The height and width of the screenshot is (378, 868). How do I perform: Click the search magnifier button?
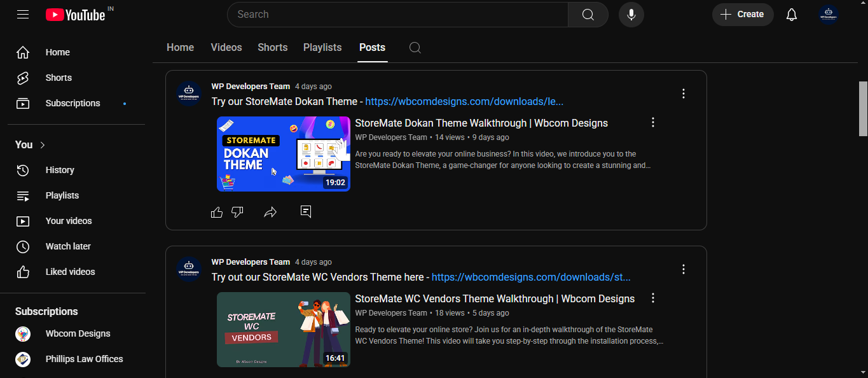pyautogui.click(x=588, y=15)
